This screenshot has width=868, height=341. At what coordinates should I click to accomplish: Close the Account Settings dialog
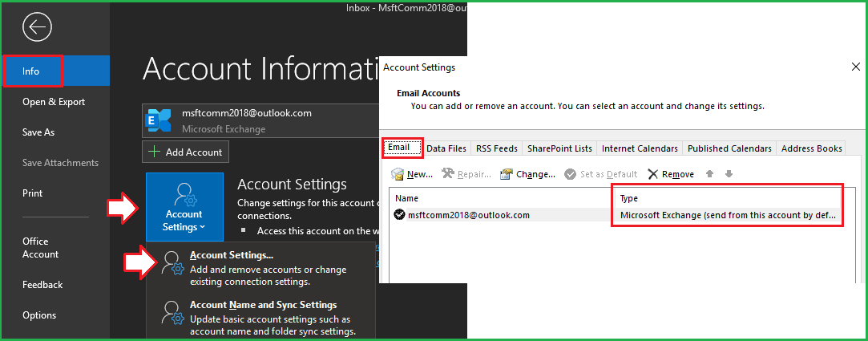click(855, 67)
